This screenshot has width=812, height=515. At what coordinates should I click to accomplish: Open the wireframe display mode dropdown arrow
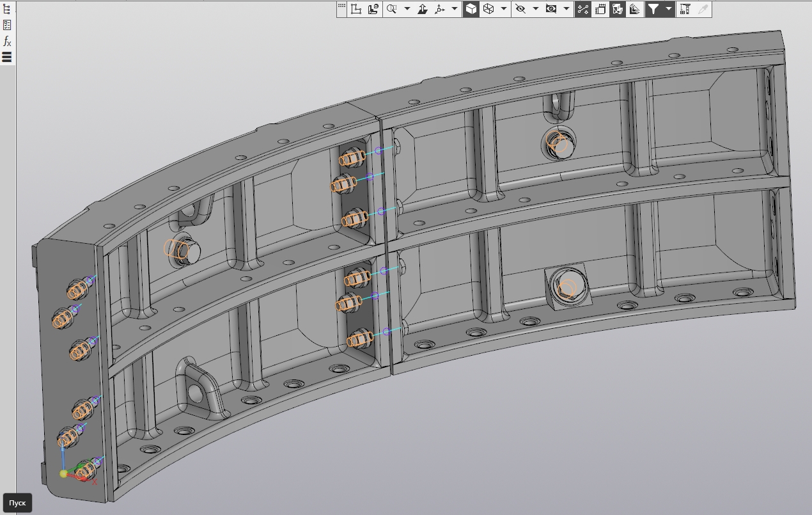coord(504,9)
